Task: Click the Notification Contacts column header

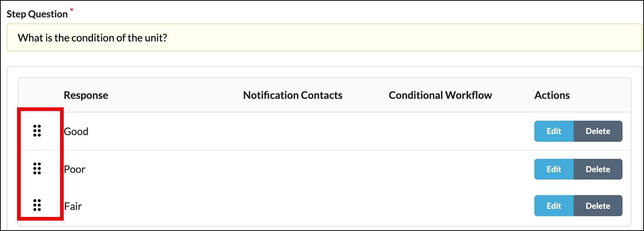Action: click(x=293, y=96)
